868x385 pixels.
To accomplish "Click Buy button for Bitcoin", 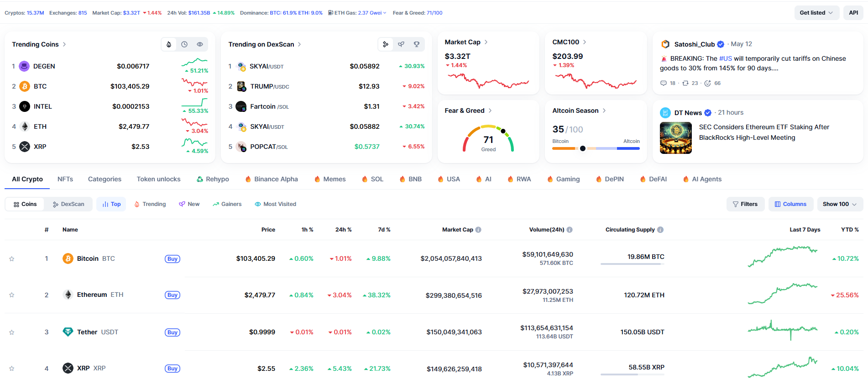I will pyautogui.click(x=173, y=259).
